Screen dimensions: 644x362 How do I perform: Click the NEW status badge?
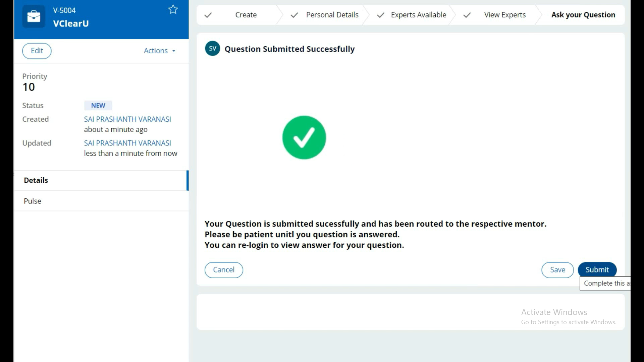pyautogui.click(x=98, y=106)
